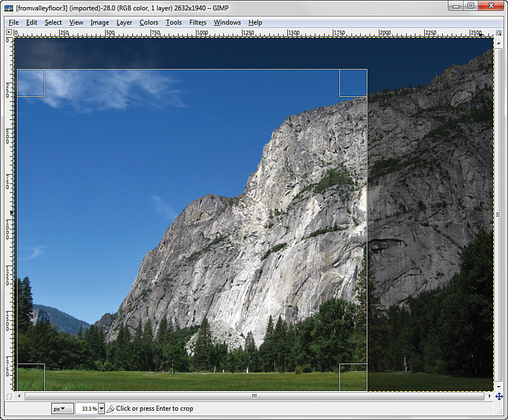This screenshot has height=420, width=508.
Task: Open the Windows menu
Action: [x=227, y=22]
